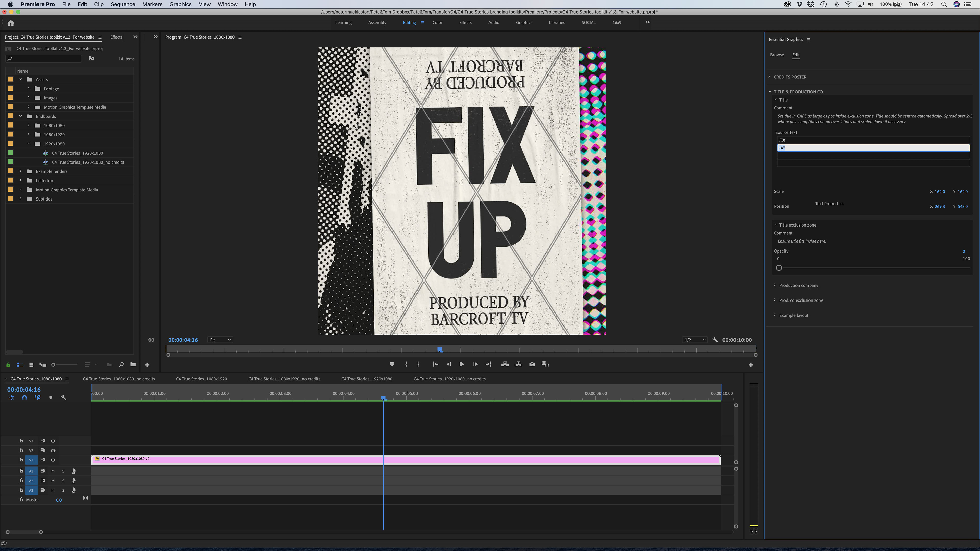Toggle lock on track V1
The width and height of the screenshot is (980, 551).
[21, 460]
